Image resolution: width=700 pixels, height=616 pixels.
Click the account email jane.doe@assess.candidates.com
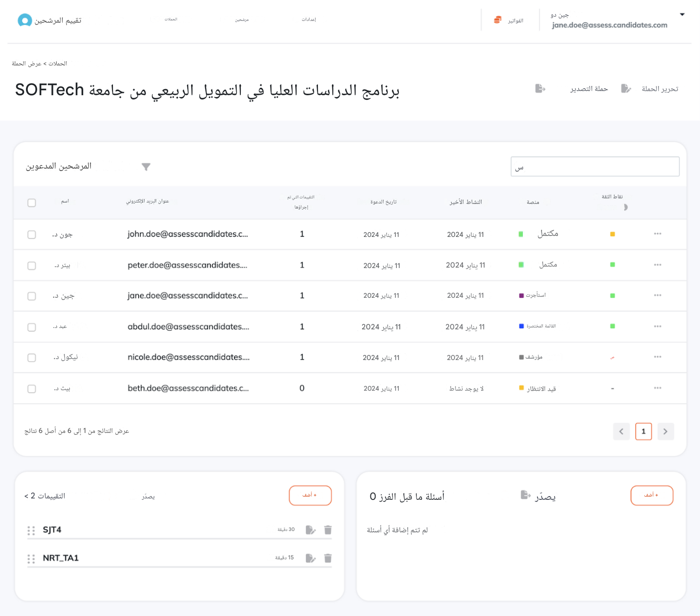tap(610, 26)
